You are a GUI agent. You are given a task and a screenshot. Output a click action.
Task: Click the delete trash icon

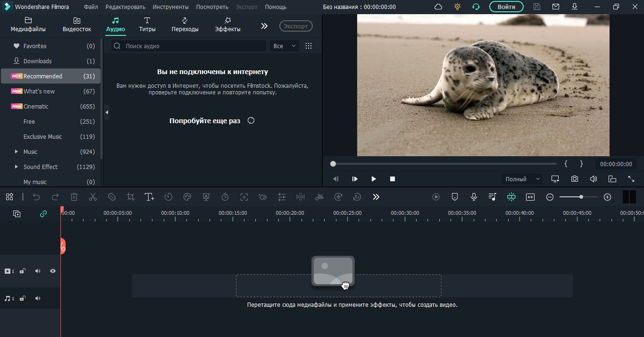point(74,197)
